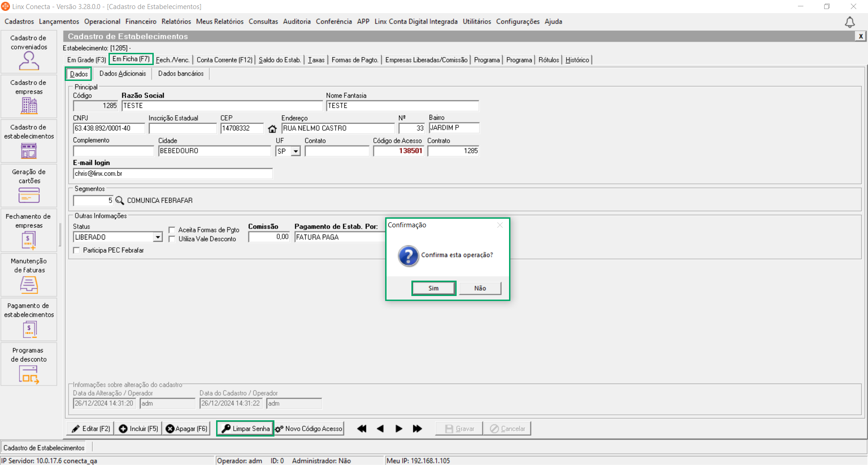Switch to Empresas Liberadas/Comissão tab

click(426, 60)
